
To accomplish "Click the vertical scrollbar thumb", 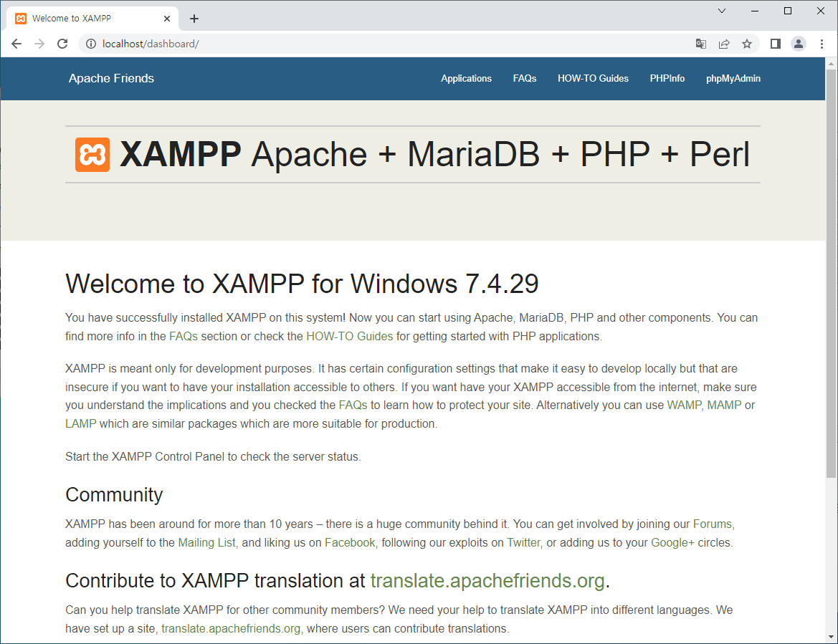I will coord(831,272).
